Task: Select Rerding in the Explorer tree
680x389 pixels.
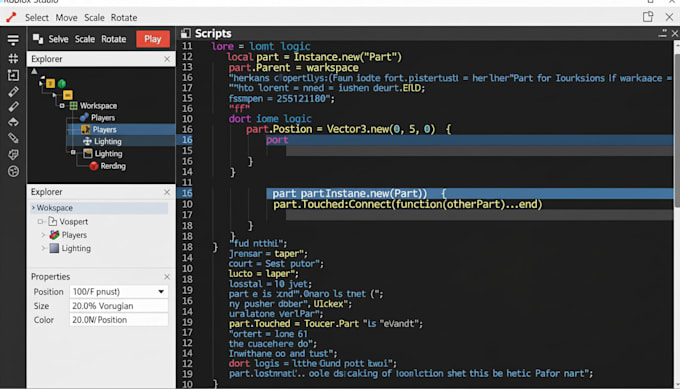Action: pos(113,166)
